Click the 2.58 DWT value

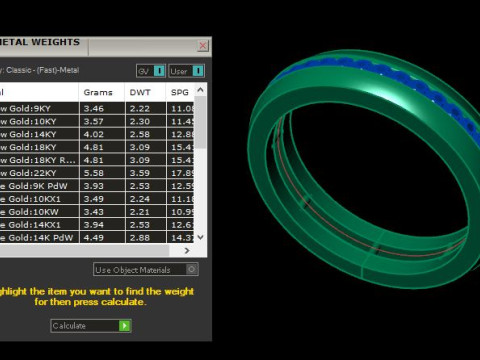tap(140, 134)
